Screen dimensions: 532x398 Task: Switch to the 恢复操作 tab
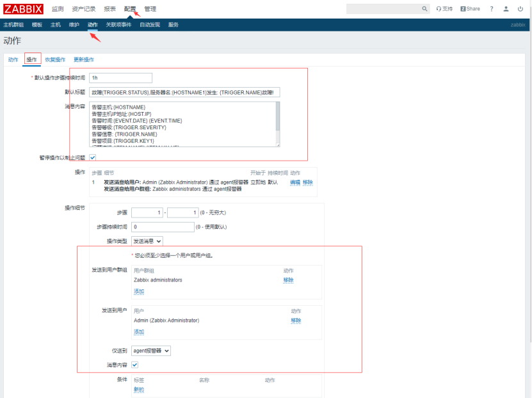pos(55,60)
